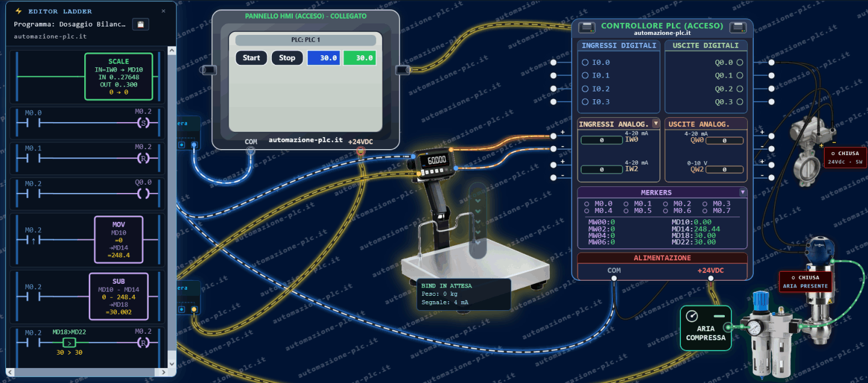Collapse the Merkers section arrow
The width and height of the screenshot is (868, 383).
coord(743,192)
